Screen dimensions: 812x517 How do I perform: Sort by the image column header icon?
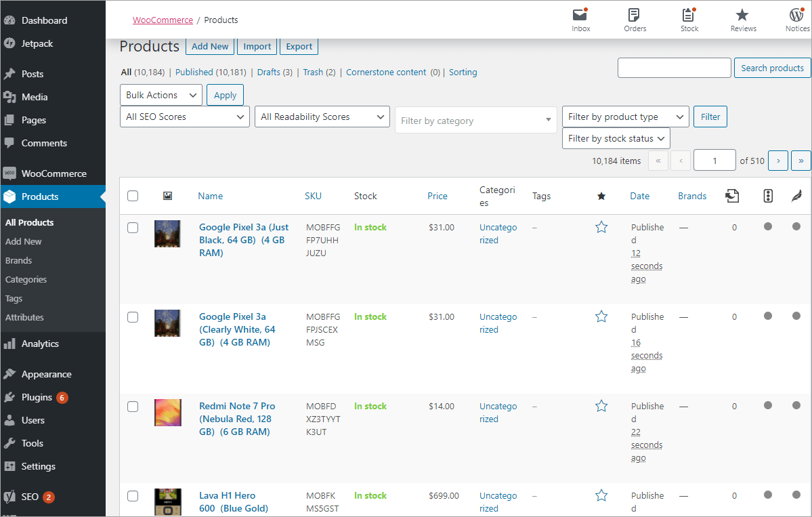click(x=167, y=196)
